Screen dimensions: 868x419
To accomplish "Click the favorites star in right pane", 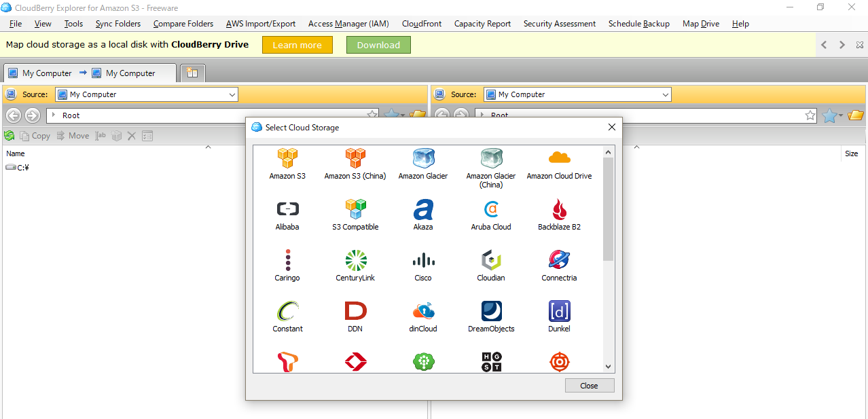I will tap(829, 115).
